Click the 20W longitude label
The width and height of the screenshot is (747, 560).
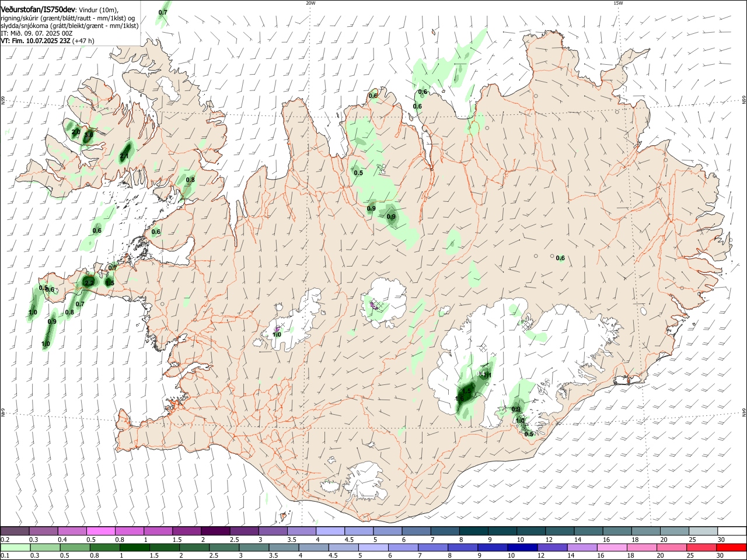click(310, 3)
